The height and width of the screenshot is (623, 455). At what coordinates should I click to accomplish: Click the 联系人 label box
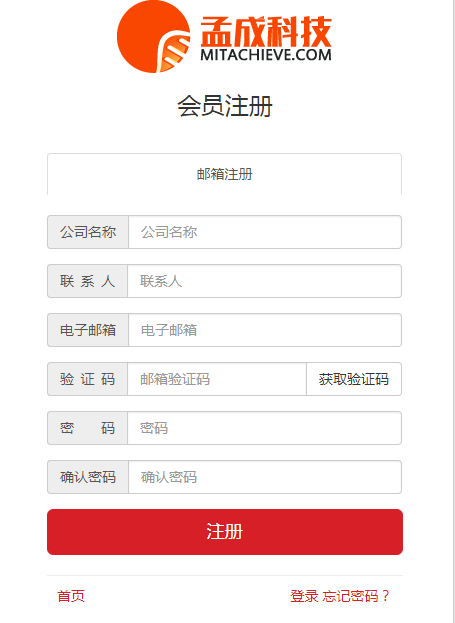point(87,281)
